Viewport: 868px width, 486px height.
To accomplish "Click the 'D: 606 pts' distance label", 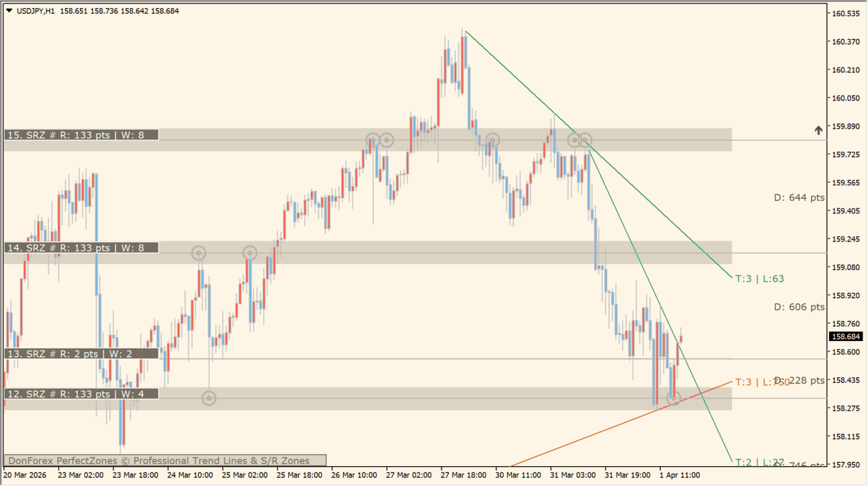I will click(x=799, y=307).
